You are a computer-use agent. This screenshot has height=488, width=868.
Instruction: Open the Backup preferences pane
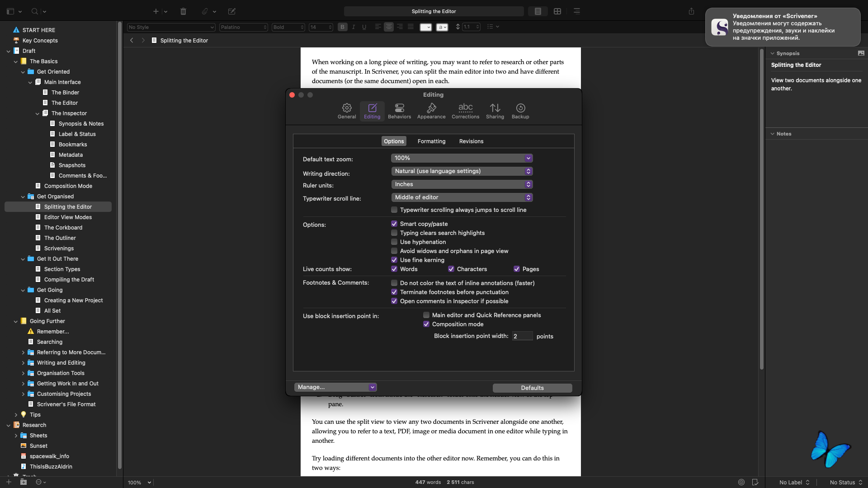point(520,111)
